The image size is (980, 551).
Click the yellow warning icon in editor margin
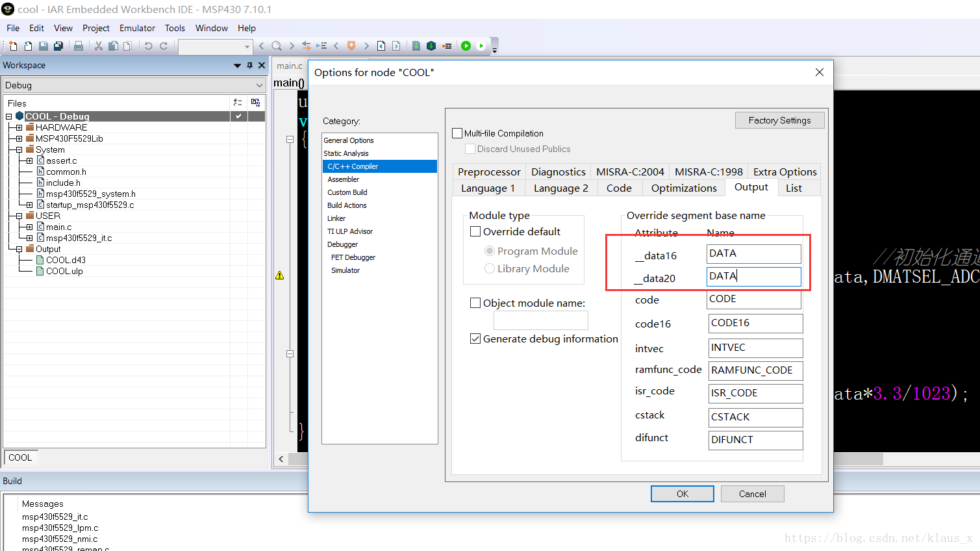click(x=279, y=275)
